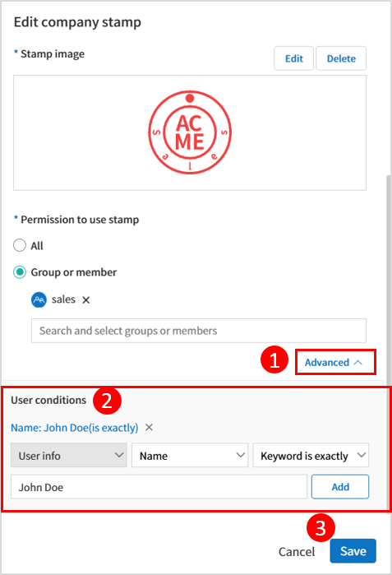Open Keyword is exactly dropdown
This screenshot has height=575, width=392.
[x=311, y=455]
